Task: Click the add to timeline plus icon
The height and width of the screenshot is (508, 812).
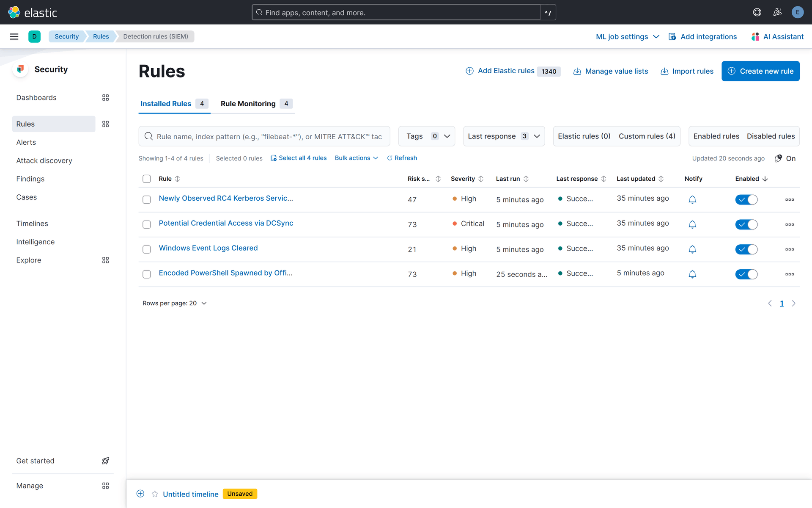Action: pos(140,494)
